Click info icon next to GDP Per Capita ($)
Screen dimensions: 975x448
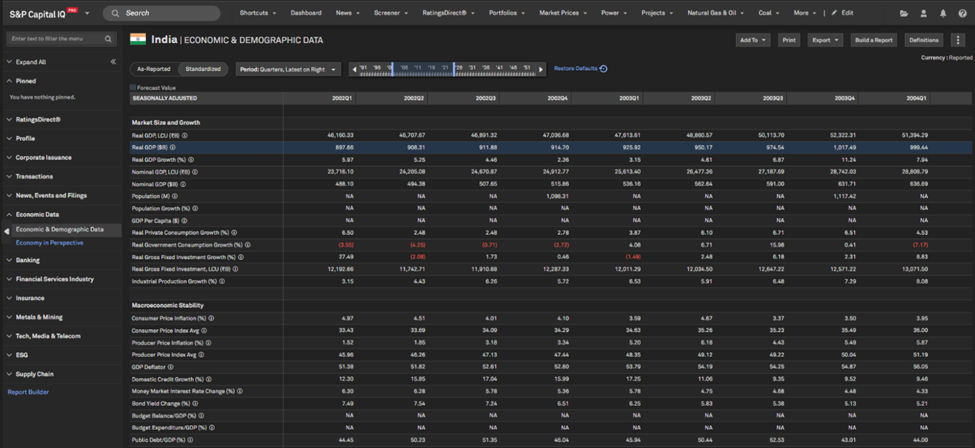[x=185, y=220]
